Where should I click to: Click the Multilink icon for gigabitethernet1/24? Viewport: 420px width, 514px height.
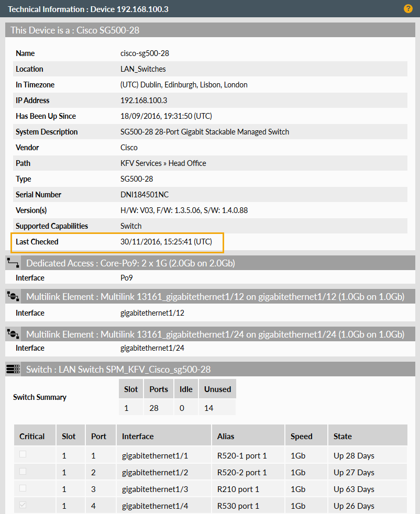click(13, 333)
